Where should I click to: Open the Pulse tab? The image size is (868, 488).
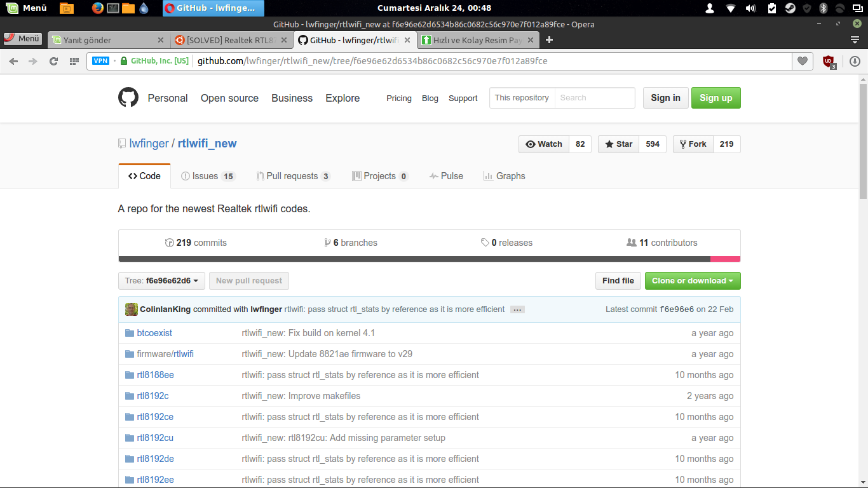click(446, 176)
